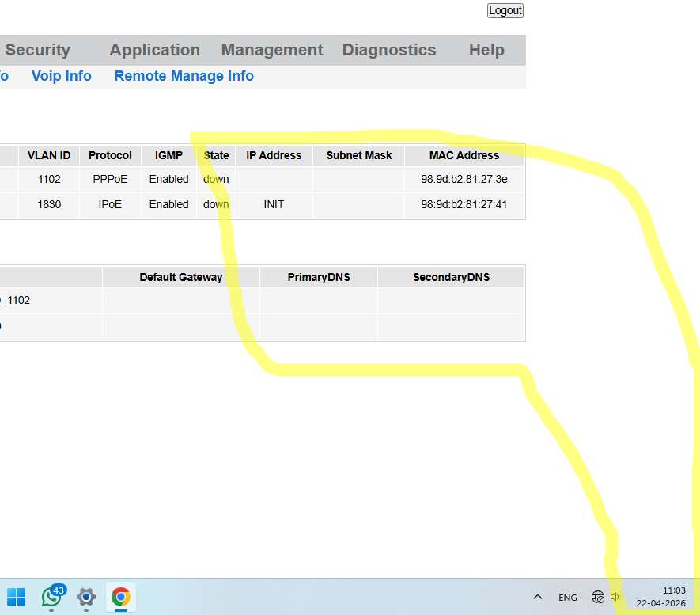Open the Settings gear taskbar app
Viewport: 700px width, 615px height.
tap(86, 597)
